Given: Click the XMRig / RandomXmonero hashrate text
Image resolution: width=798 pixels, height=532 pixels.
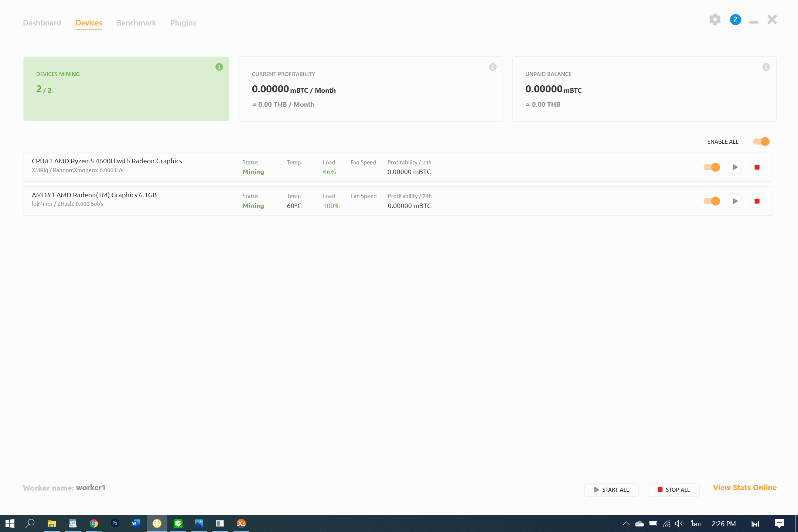Looking at the screenshot, I should tap(78, 170).
